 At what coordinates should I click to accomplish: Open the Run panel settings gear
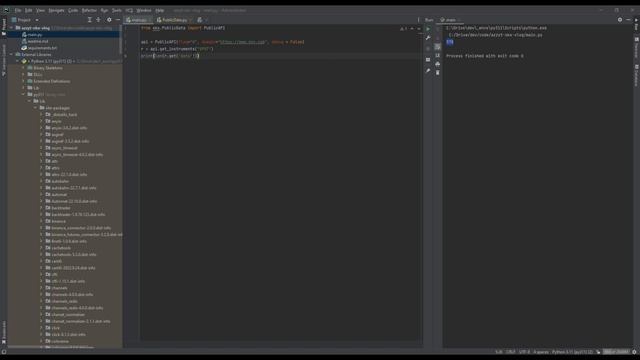click(x=620, y=20)
